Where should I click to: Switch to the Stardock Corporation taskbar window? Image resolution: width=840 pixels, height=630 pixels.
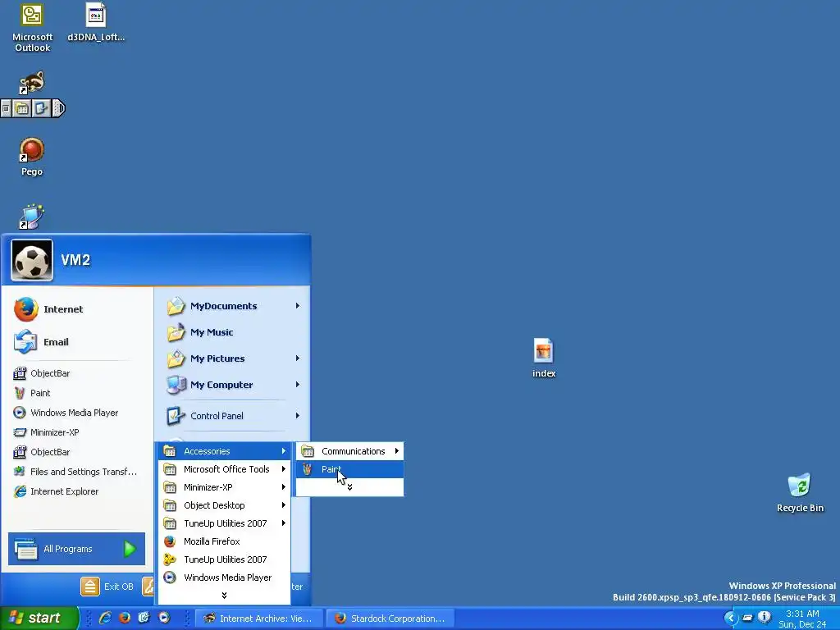(x=390, y=619)
